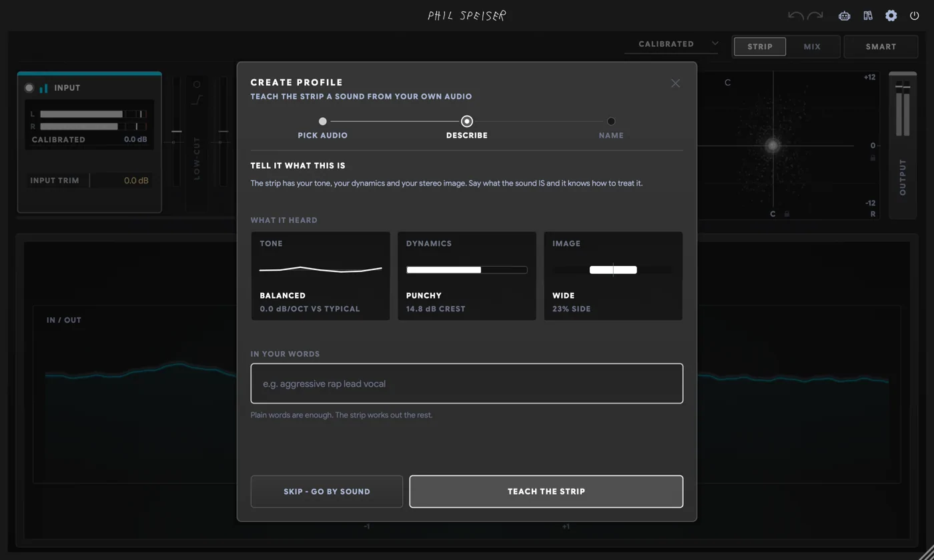Click the power bypass icon
Image resolution: width=934 pixels, height=560 pixels.
915,15
